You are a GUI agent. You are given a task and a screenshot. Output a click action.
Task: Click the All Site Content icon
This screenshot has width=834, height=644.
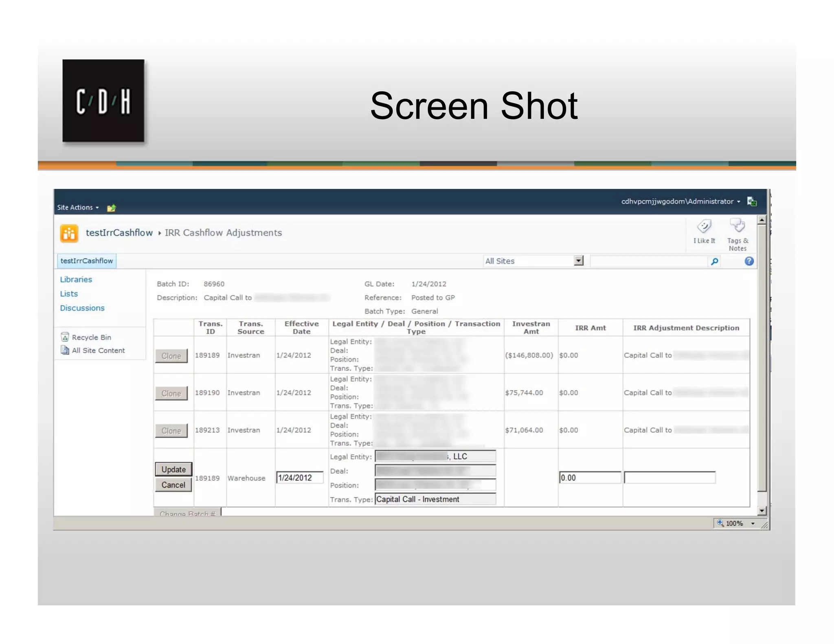65,350
